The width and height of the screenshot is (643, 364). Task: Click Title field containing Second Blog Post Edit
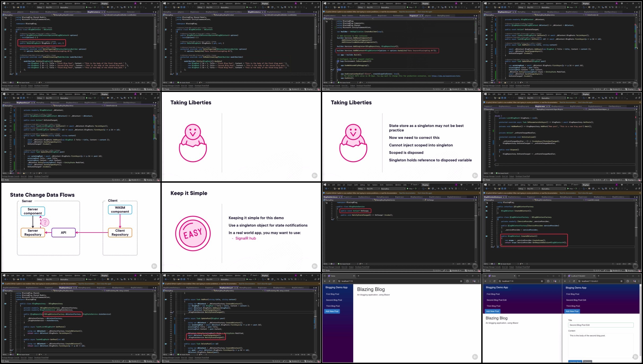pyautogui.click(x=601, y=325)
